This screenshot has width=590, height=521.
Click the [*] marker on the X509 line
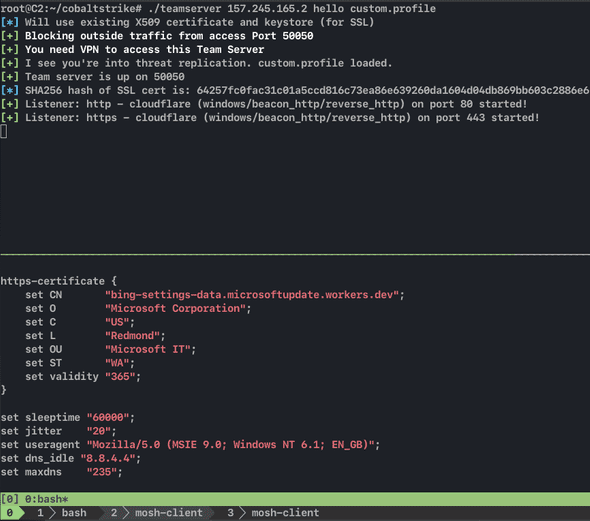[9, 22]
